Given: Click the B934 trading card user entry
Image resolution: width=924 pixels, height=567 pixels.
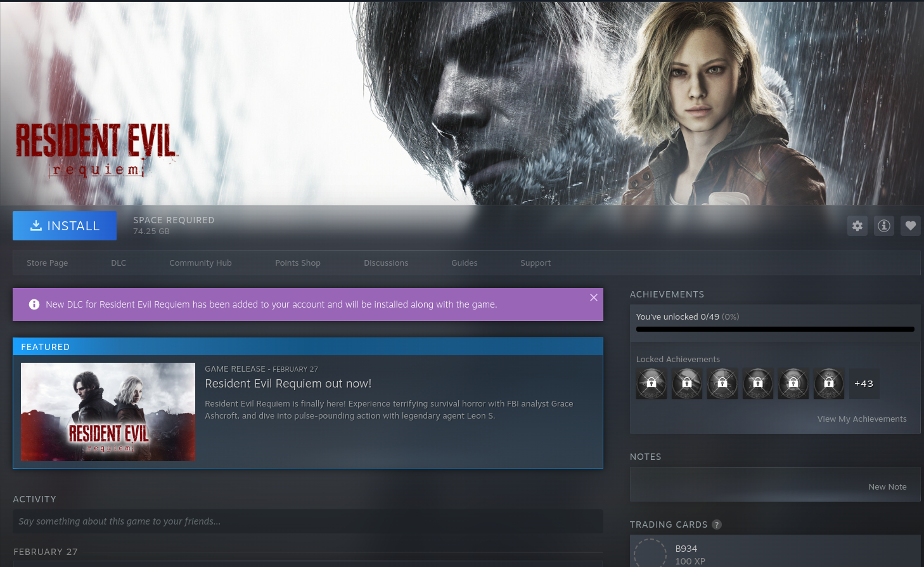Looking at the screenshot, I should (x=686, y=549).
